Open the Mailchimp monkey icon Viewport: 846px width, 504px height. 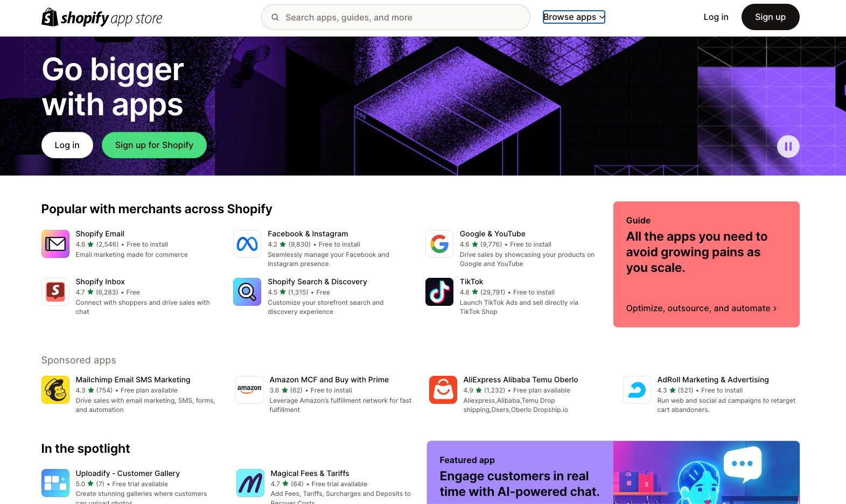55,390
